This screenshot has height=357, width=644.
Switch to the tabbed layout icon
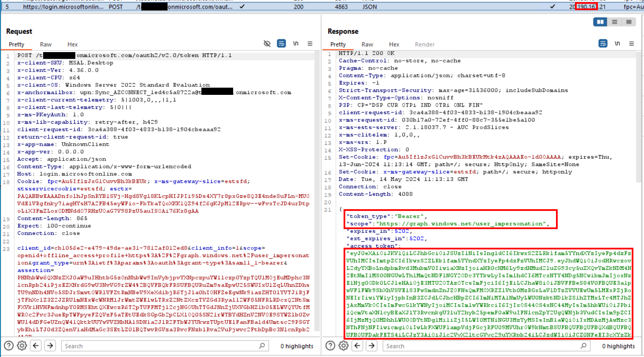point(629,22)
